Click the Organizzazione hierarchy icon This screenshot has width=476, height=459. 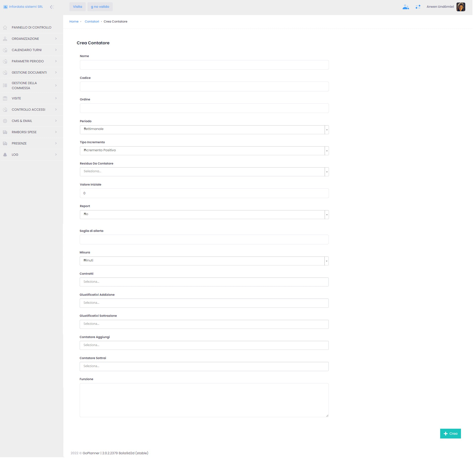[5, 39]
